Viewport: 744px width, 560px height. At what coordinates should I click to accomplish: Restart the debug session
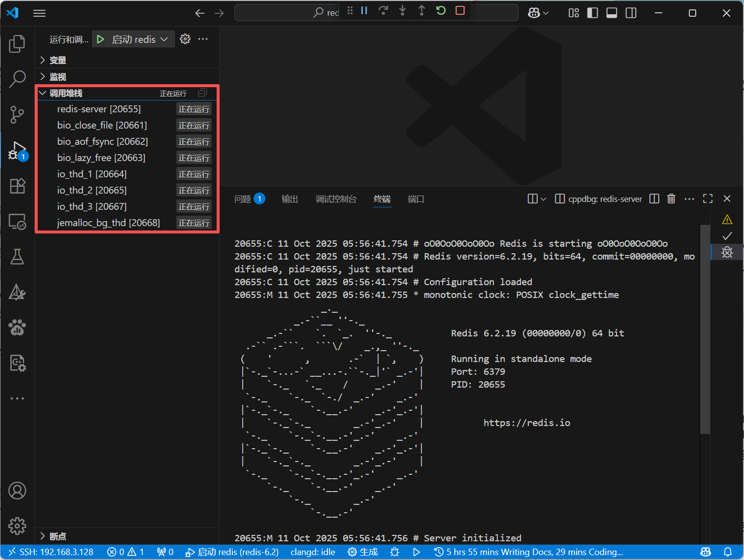click(441, 10)
